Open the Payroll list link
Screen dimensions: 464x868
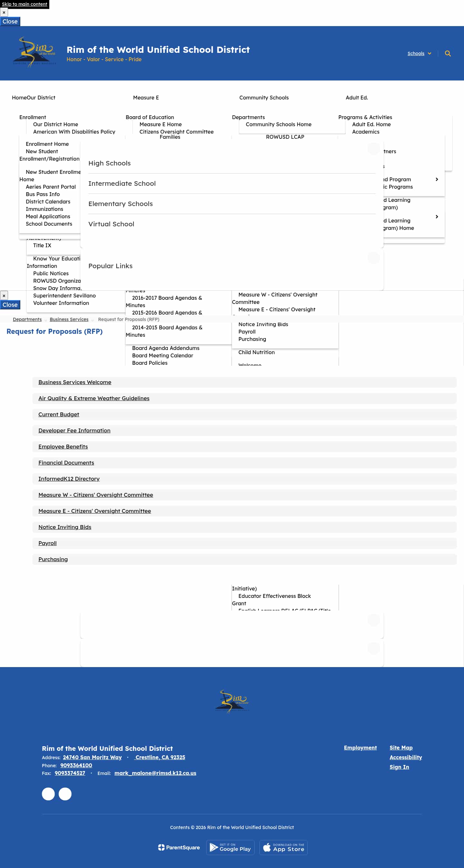[48, 543]
